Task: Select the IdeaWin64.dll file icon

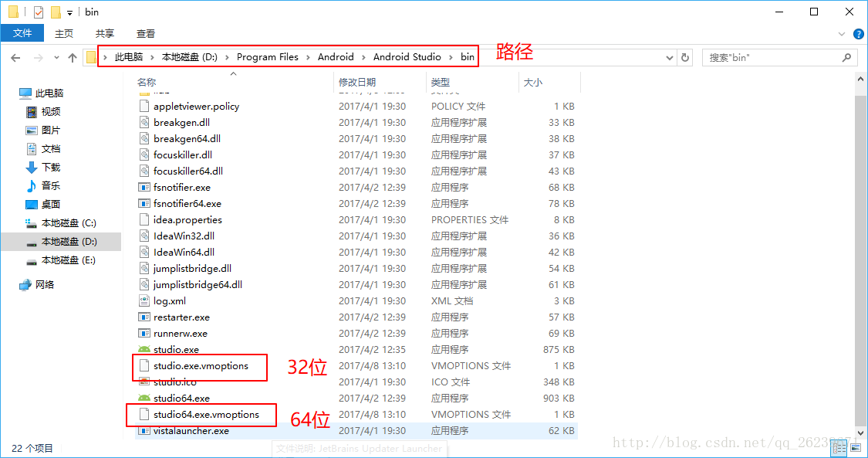Action: pyautogui.click(x=144, y=252)
